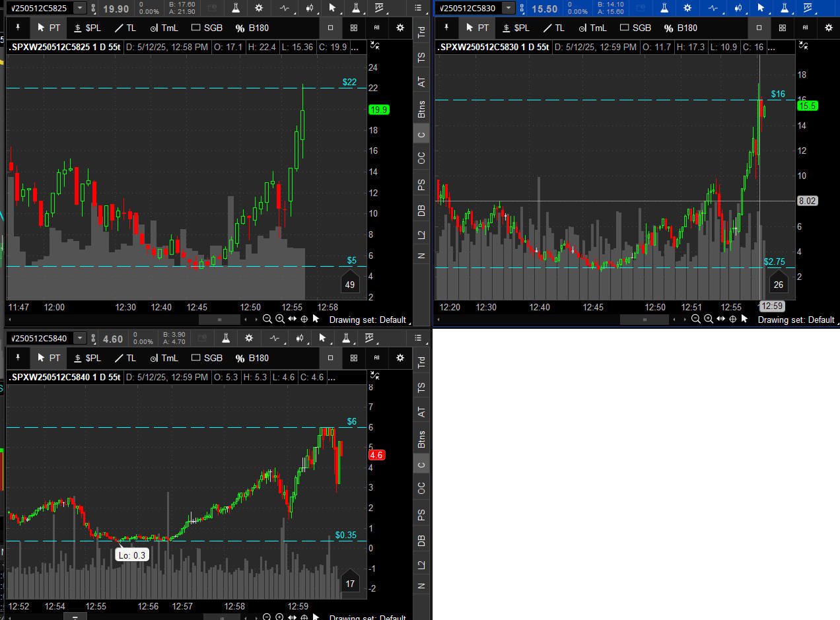
Task: Zoom in on the C5830 chart
Action: coord(708,319)
